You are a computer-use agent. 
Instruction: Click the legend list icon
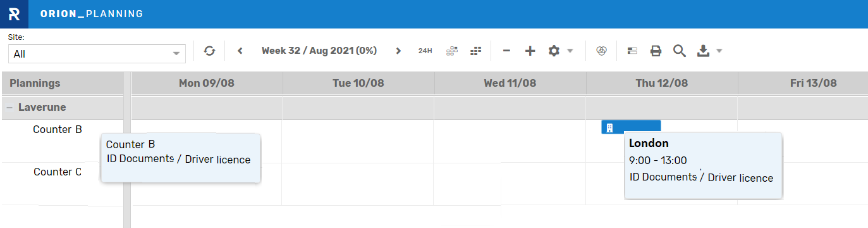632,51
